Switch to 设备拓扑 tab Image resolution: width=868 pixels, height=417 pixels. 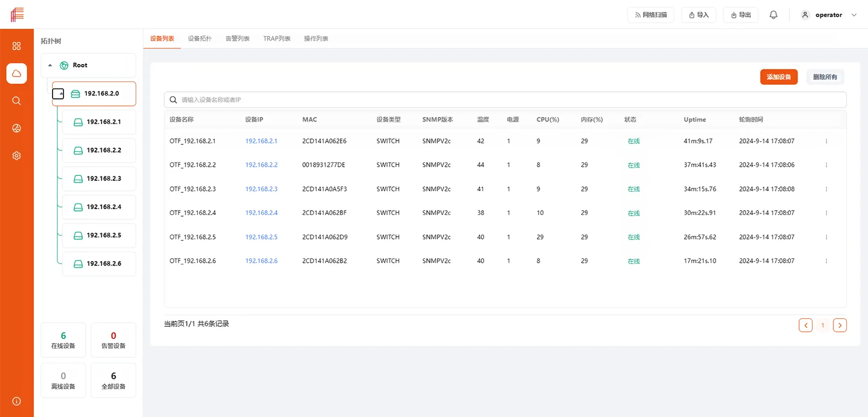coord(200,39)
